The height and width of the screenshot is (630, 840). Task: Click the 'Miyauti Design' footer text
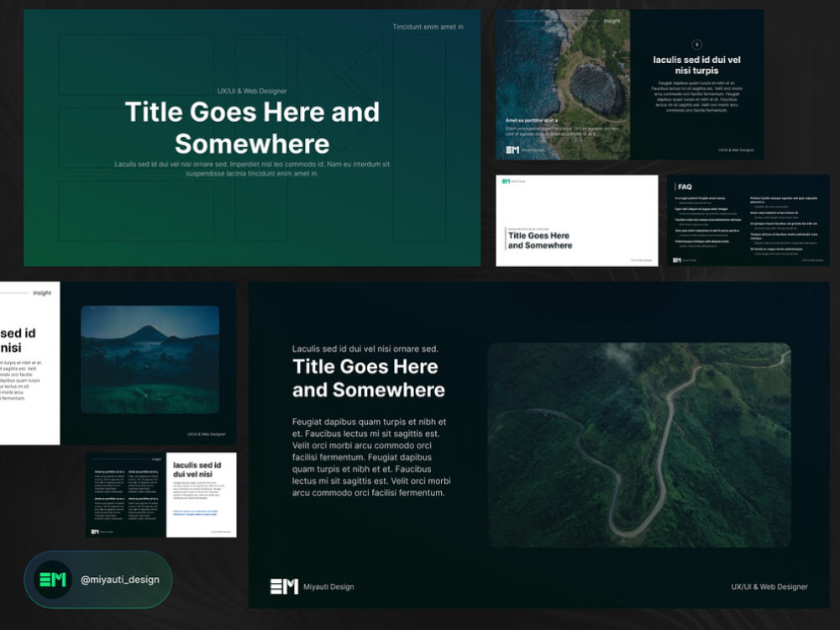coord(328,586)
